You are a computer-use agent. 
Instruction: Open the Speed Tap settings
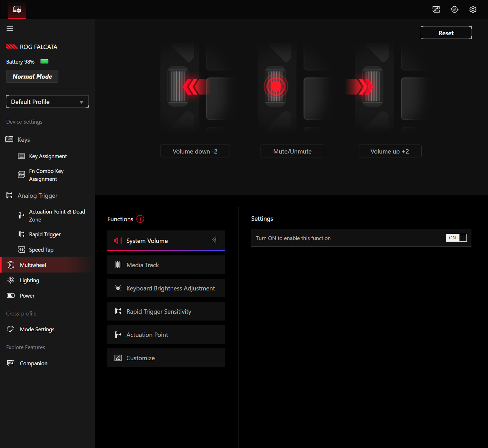pos(41,250)
